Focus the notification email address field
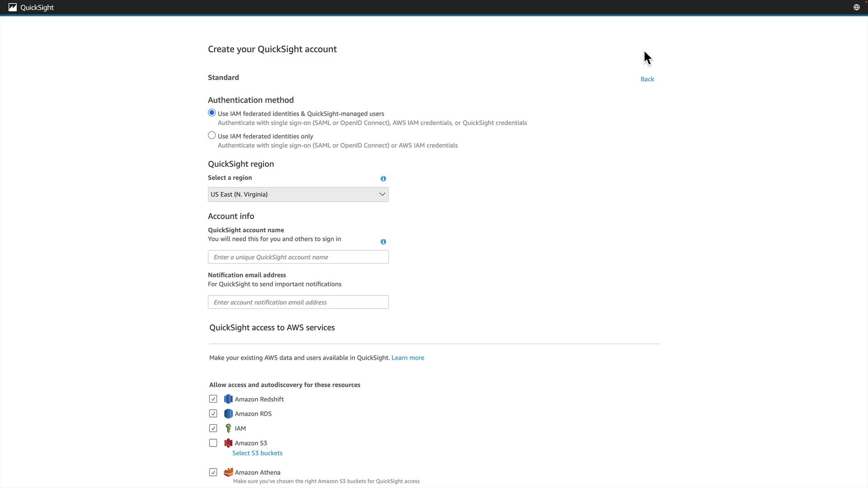The width and height of the screenshot is (868, 488). [298, 302]
